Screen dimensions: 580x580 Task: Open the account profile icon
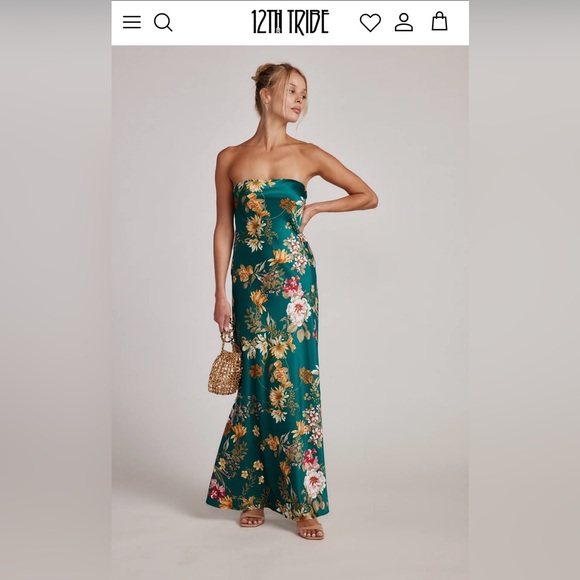(404, 22)
